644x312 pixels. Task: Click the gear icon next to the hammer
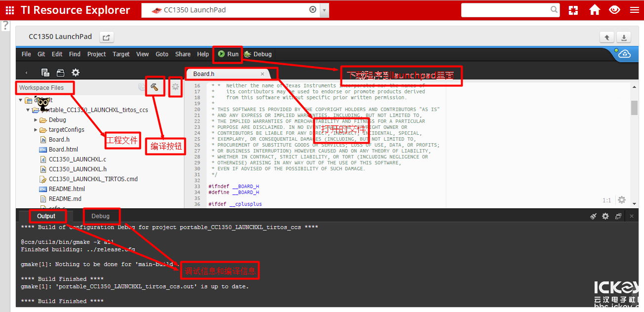(175, 88)
